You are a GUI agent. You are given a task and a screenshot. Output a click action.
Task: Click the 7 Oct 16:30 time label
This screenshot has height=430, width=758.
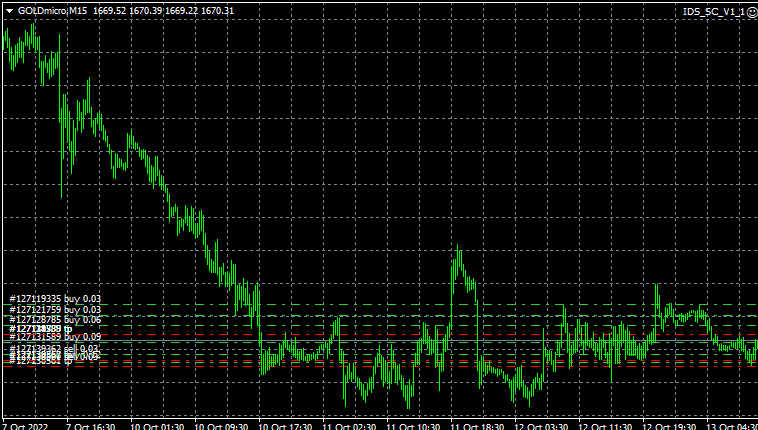[90, 425]
